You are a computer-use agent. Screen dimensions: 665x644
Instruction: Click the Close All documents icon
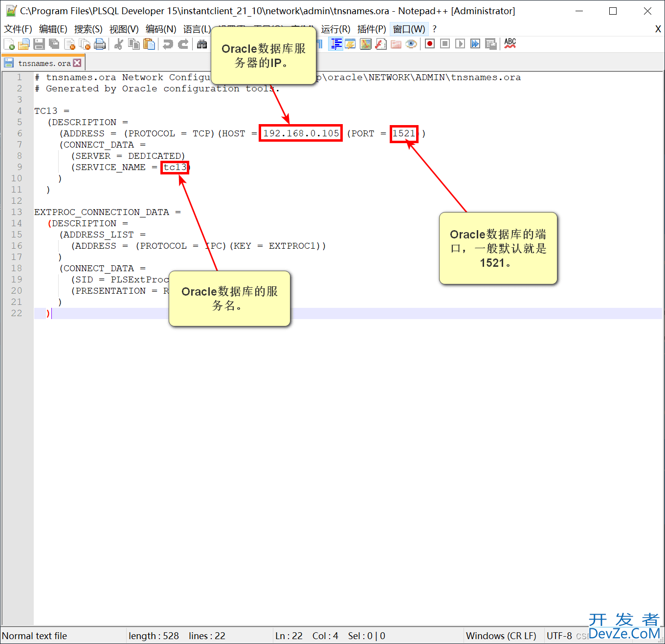(85, 44)
